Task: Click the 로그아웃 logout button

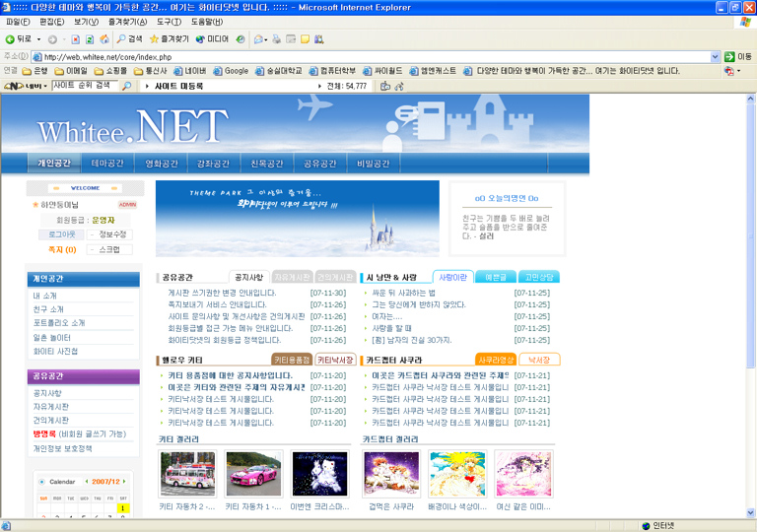Action: coord(62,234)
